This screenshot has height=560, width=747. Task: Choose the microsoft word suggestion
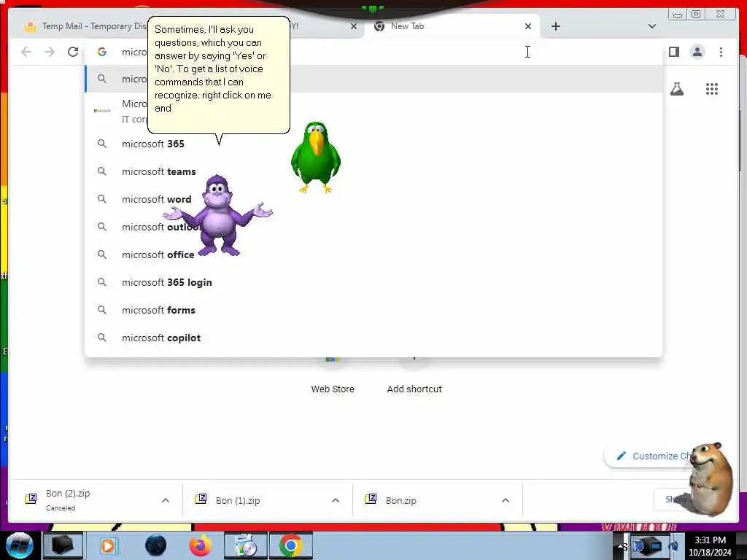(373, 199)
